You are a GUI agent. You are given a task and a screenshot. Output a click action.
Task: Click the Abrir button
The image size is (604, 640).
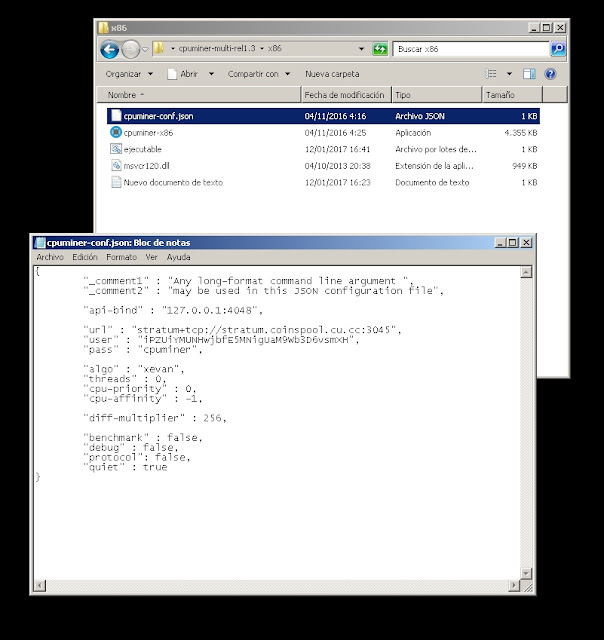(x=183, y=74)
